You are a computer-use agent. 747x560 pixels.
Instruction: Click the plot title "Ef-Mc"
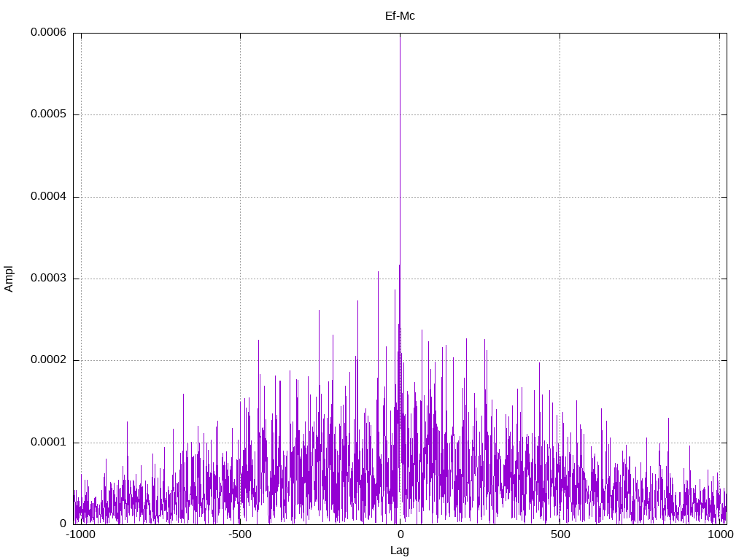pyautogui.click(x=400, y=16)
